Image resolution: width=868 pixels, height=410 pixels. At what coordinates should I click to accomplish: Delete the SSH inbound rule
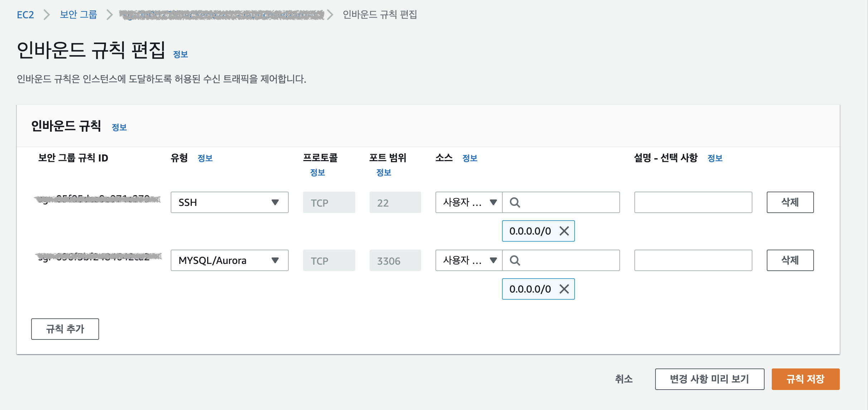[790, 202]
